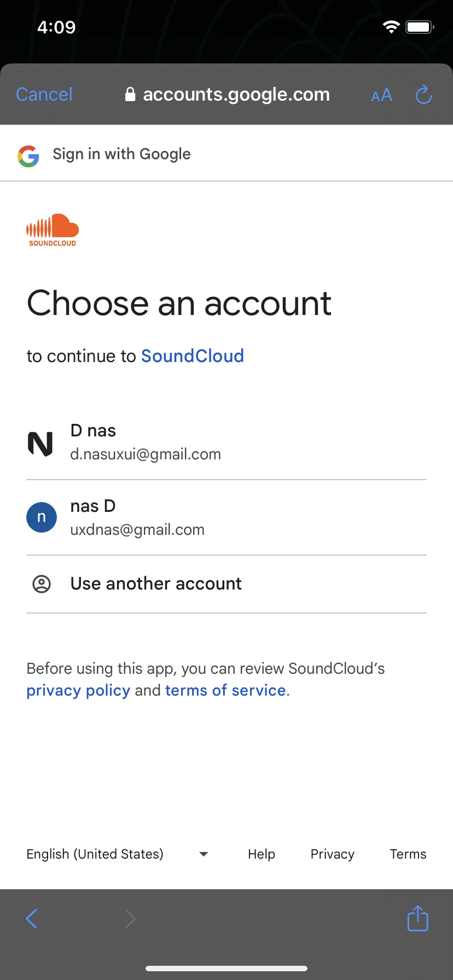Viewport: 453px width, 980px height.
Task: Select account d.nasuxui@gmail.com
Action: click(226, 442)
